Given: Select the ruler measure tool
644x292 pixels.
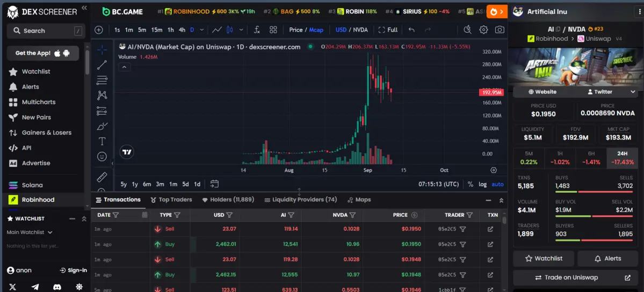Looking at the screenshot, I should pos(102,177).
